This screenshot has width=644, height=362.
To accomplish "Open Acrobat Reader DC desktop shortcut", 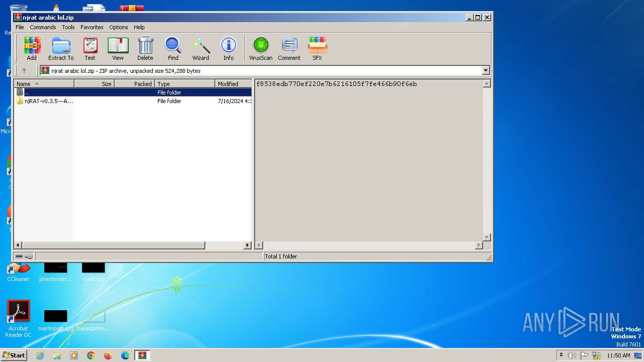I will coord(18,319).
